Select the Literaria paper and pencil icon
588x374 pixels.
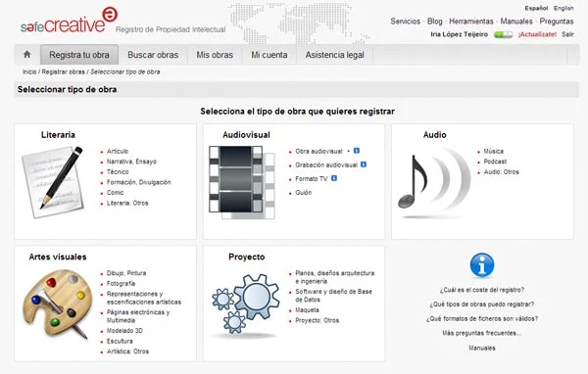[x=52, y=182]
